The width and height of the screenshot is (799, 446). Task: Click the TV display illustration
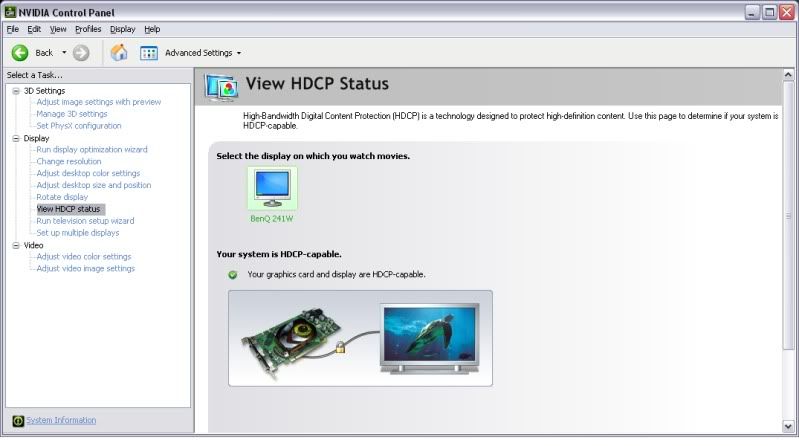pos(430,338)
